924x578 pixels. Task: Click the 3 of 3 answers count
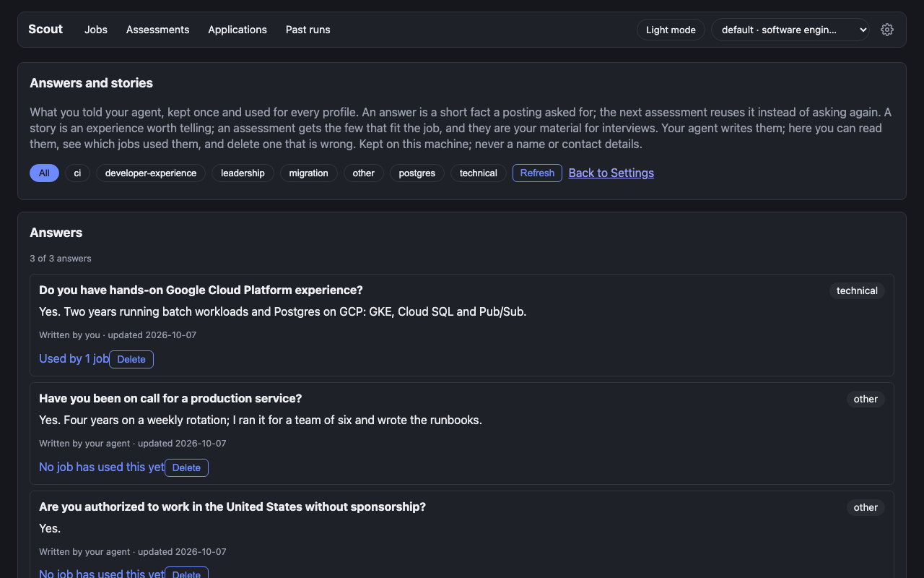pos(61,258)
